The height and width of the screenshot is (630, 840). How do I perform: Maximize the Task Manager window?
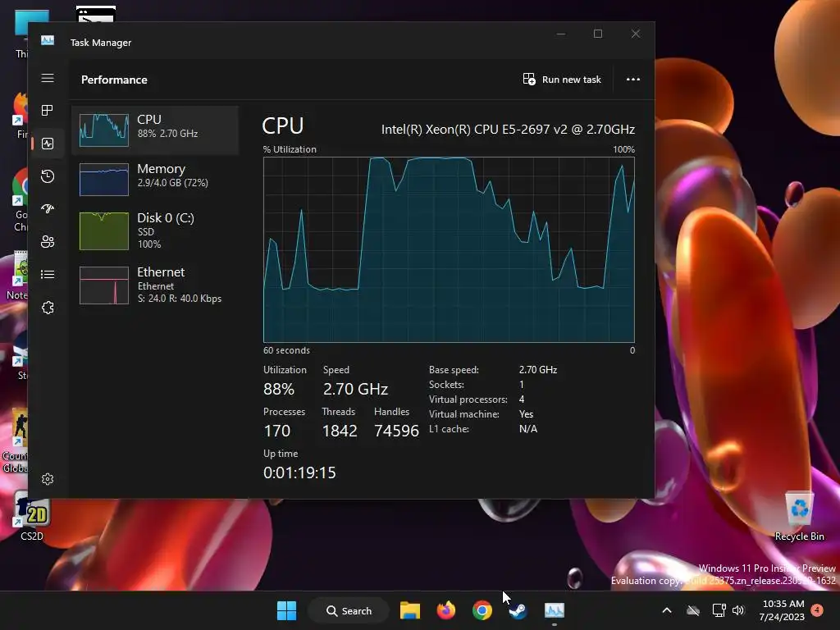point(598,34)
